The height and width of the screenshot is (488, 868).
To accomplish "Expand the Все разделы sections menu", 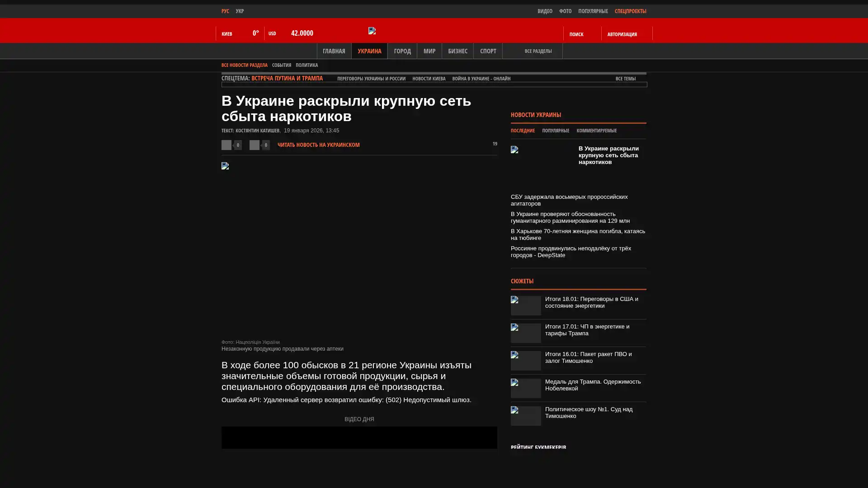I will click(538, 52).
